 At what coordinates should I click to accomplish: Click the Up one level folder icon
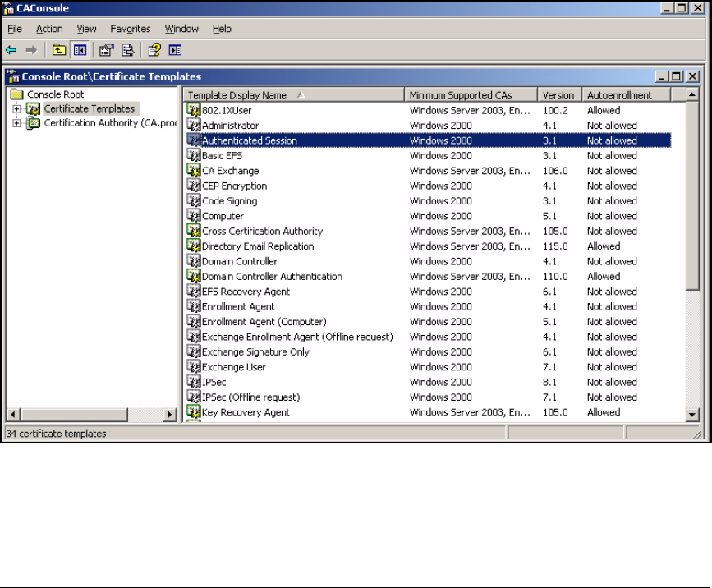[x=59, y=50]
